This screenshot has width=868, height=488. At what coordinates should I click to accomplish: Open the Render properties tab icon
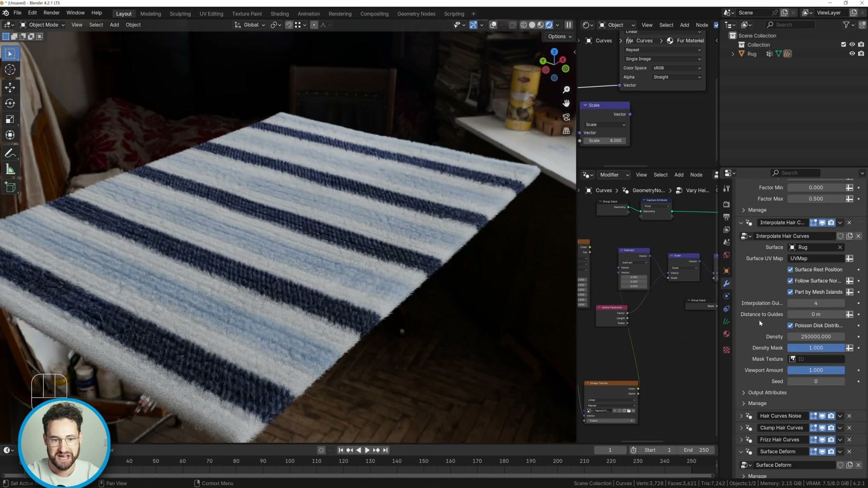726,204
